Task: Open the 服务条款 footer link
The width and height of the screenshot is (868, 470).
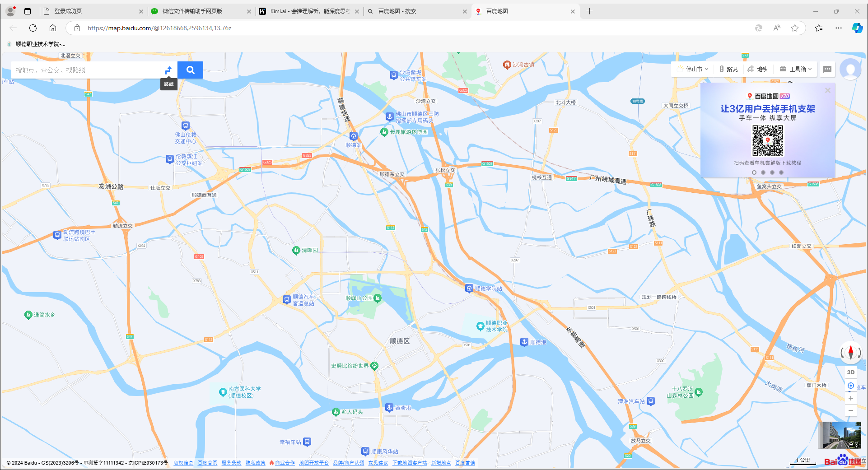Action: click(231, 463)
